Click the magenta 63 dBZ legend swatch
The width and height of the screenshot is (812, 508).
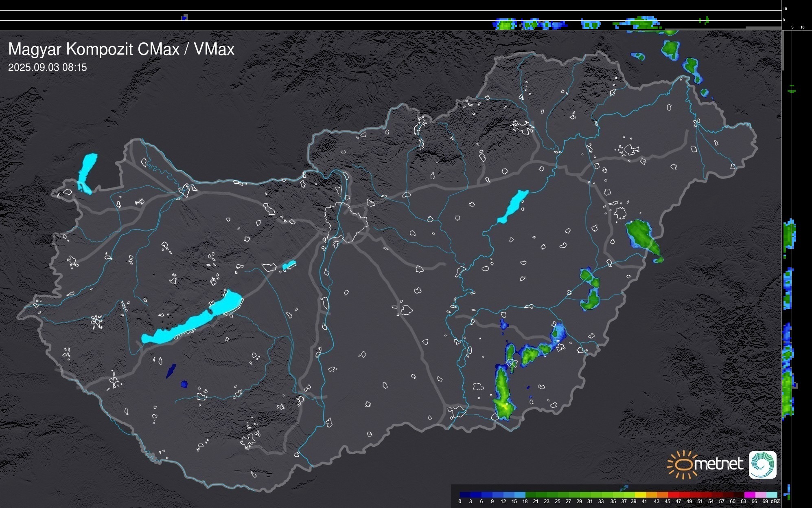pyautogui.click(x=750, y=495)
